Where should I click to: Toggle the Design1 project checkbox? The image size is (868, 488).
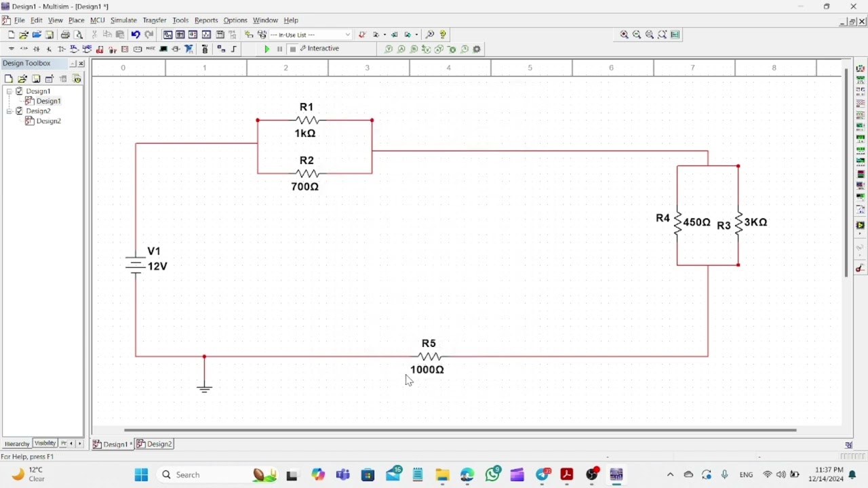point(20,91)
